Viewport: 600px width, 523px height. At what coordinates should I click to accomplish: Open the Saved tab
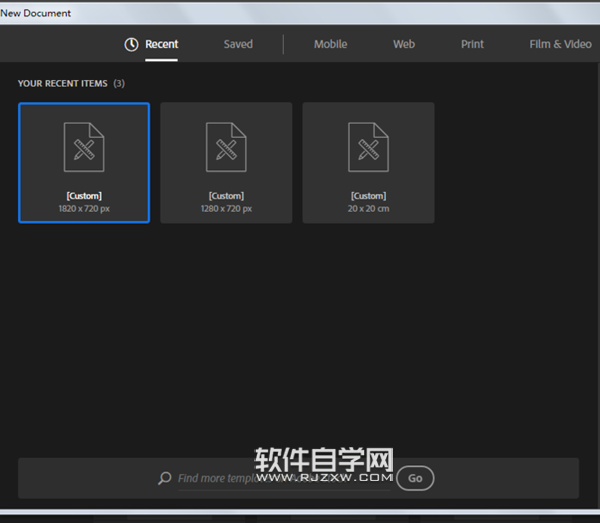[x=238, y=44]
